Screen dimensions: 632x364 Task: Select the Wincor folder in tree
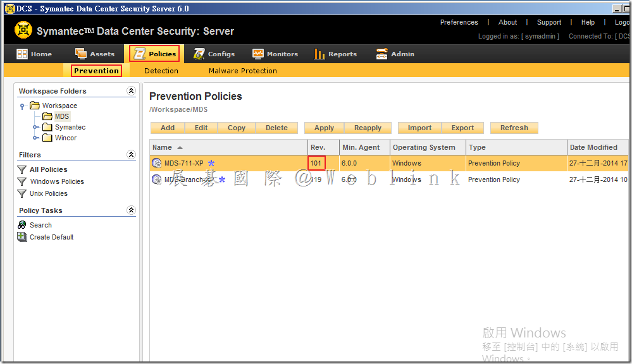point(66,138)
